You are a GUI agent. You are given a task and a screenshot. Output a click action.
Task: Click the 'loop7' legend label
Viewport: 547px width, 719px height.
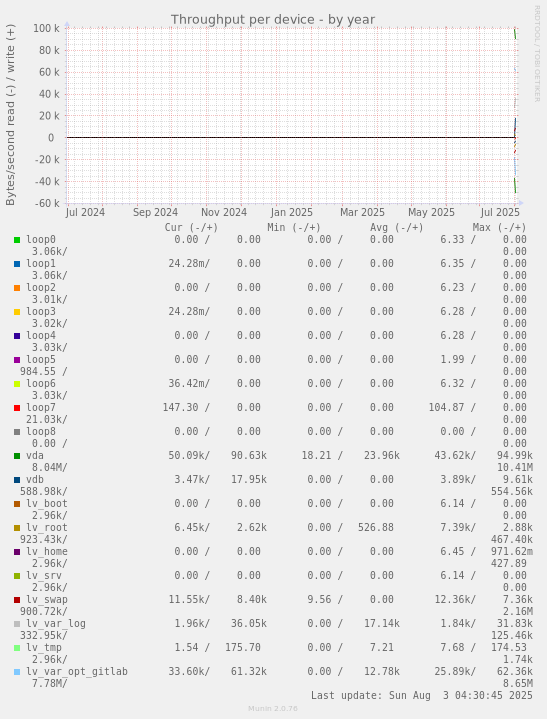(41, 407)
